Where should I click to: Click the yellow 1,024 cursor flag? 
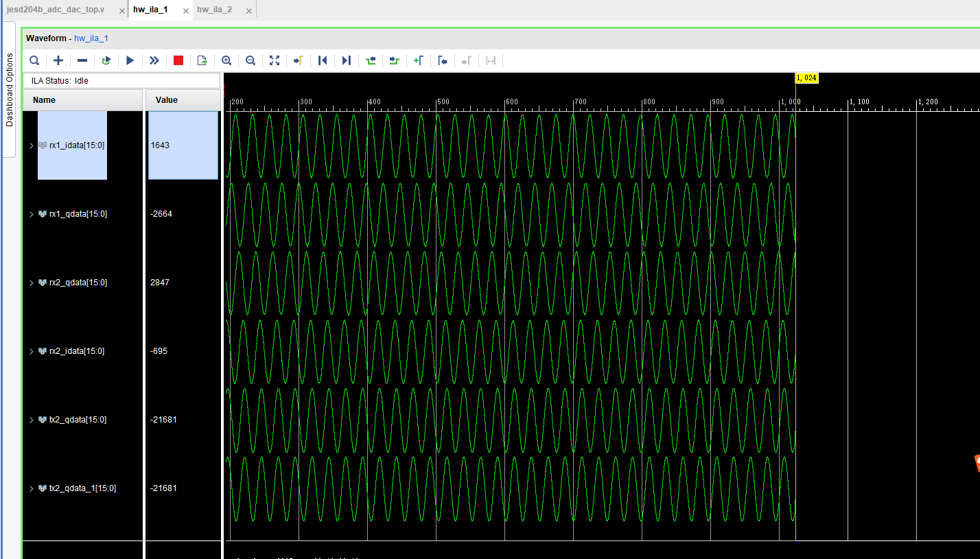click(807, 78)
